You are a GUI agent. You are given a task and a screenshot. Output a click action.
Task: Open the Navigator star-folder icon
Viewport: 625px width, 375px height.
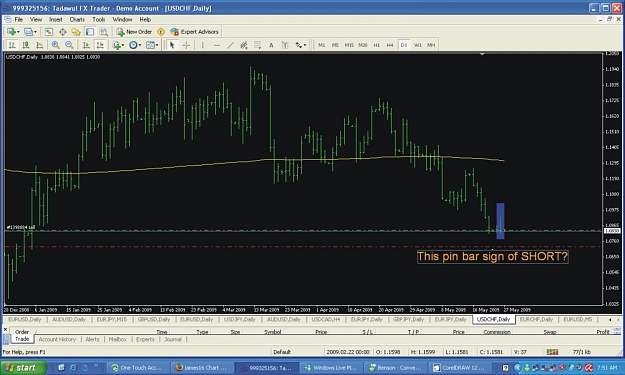[76, 32]
